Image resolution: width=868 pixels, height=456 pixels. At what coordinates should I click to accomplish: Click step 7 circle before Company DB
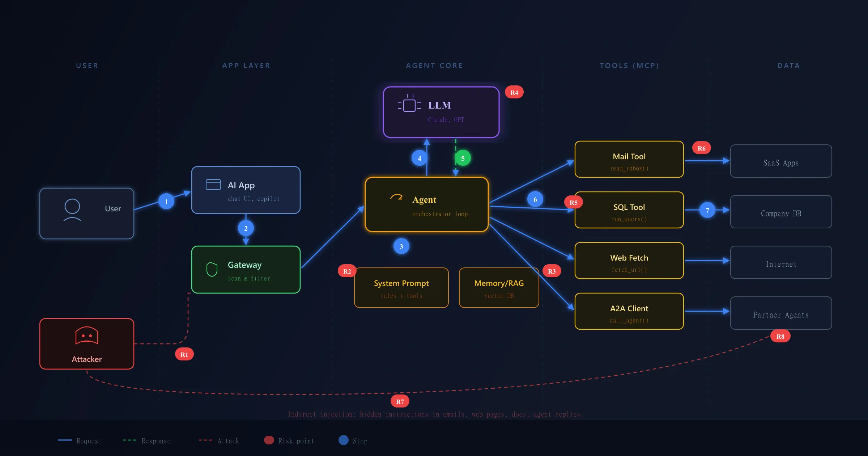tap(707, 210)
